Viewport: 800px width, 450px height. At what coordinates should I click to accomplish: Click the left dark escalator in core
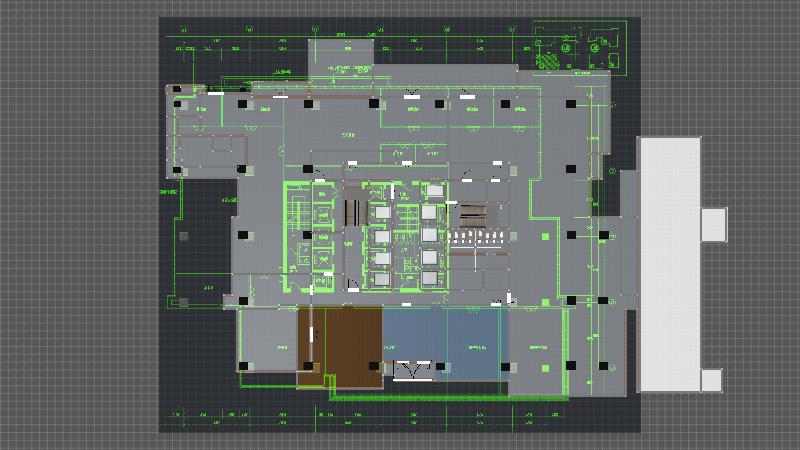click(350, 212)
